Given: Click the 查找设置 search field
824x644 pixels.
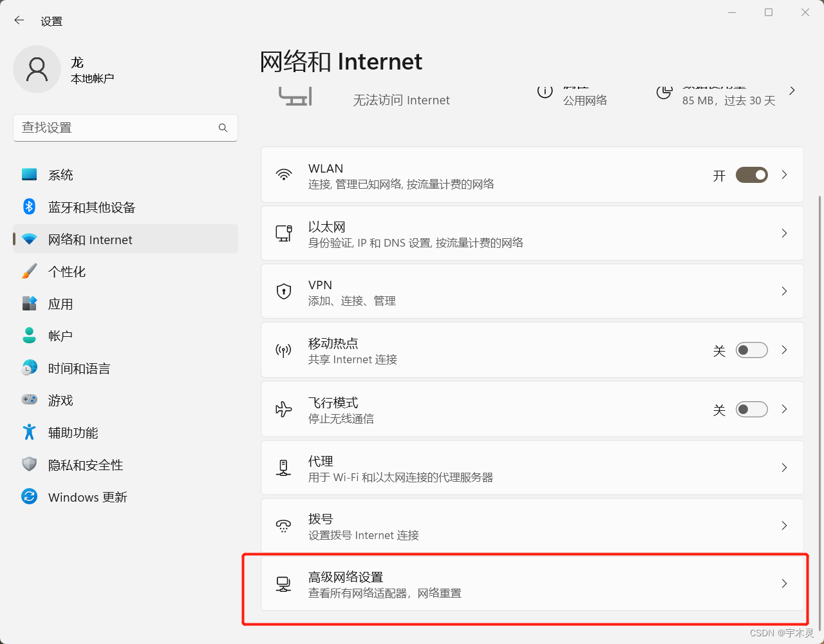Looking at the screenshot, I should (x=126, y=128).
